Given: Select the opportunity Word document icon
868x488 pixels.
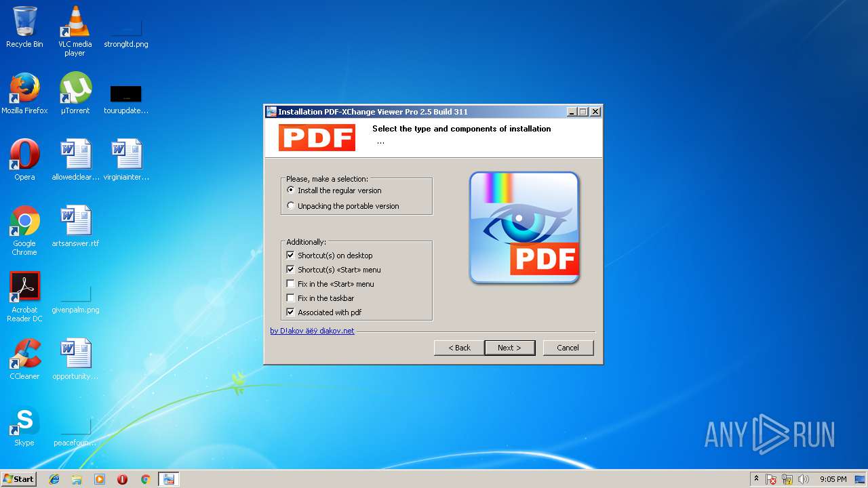Looking at the screenshot, I should click(x=75, y=359).
